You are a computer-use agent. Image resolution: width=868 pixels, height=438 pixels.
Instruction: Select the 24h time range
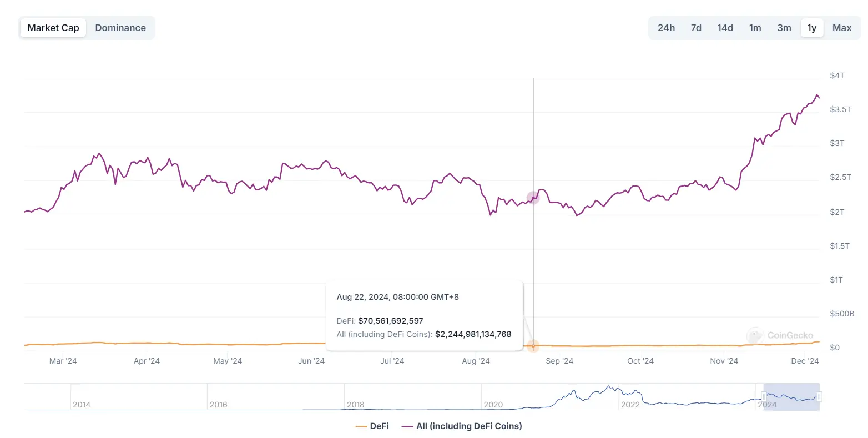tap(666, 28)
